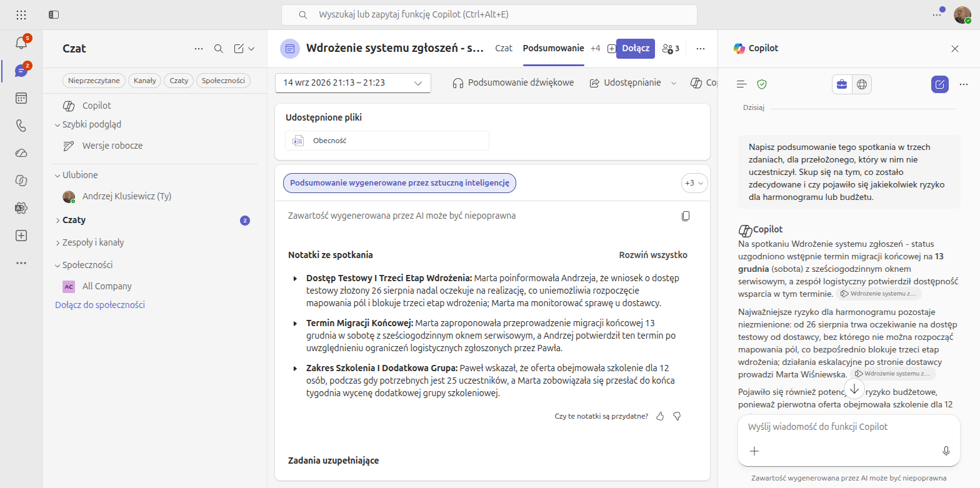The image size is (980, 488).
Task: Open the OneDrive cloud icon
Action: tap(21, 153)
